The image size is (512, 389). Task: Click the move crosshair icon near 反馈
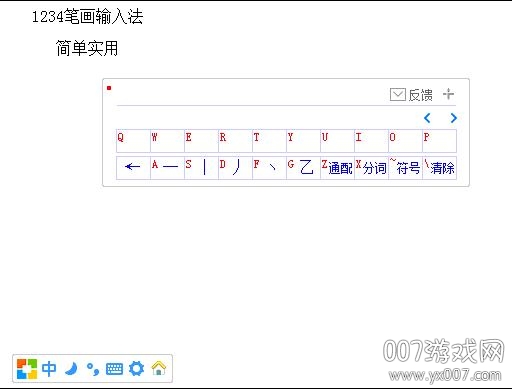(448, 94)
